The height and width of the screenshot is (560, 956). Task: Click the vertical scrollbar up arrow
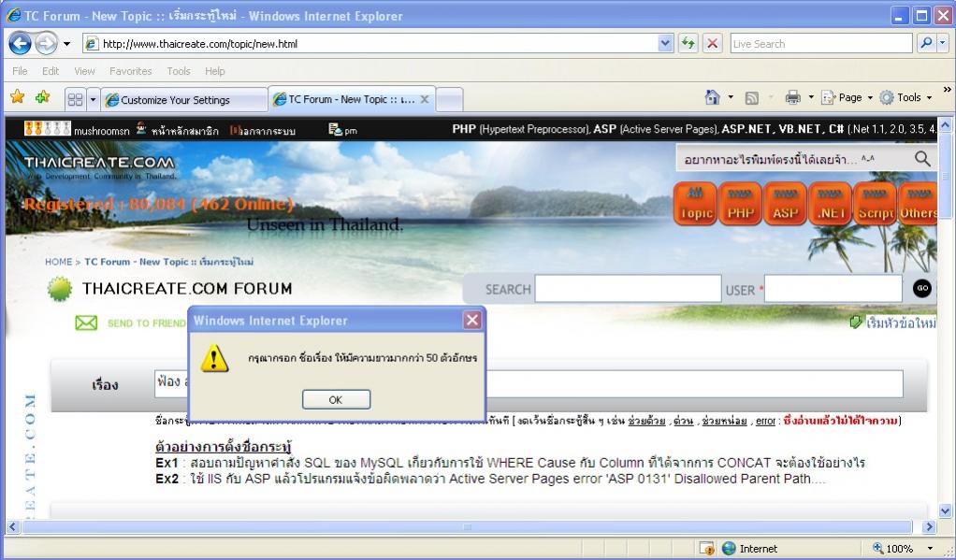tap(945, 125)
